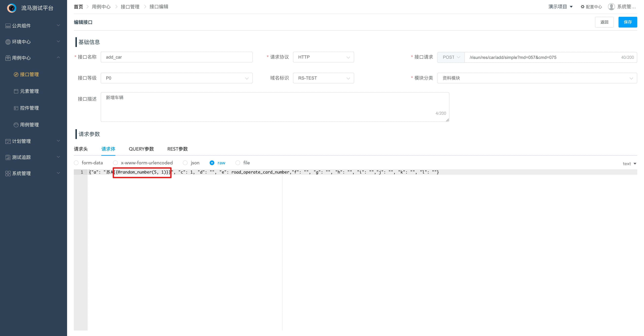Click the 保存 button
644x336 pixels.
coord(628,22)
